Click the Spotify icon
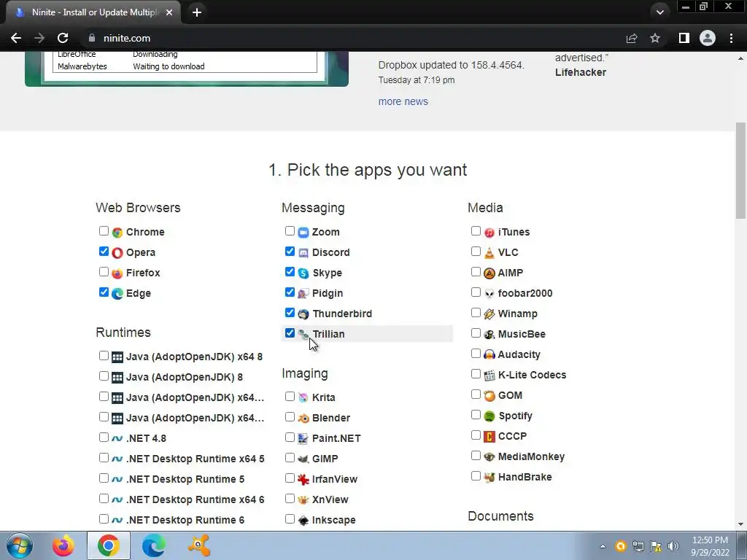 [x=489, y=416]
